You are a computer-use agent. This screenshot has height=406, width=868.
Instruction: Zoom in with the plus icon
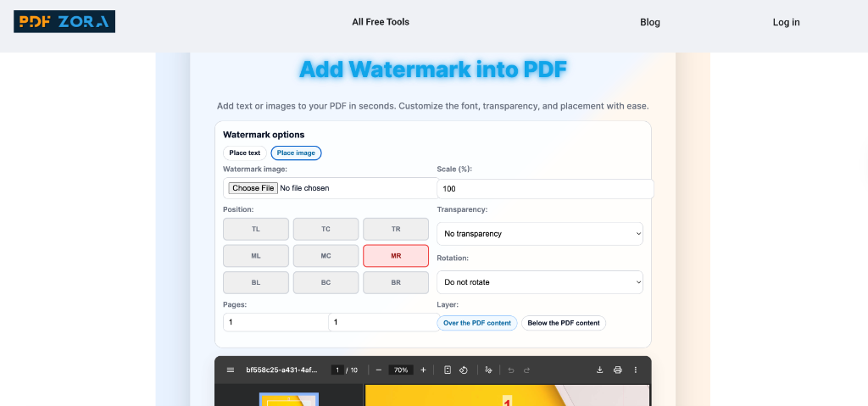click(x=423, y=370)
